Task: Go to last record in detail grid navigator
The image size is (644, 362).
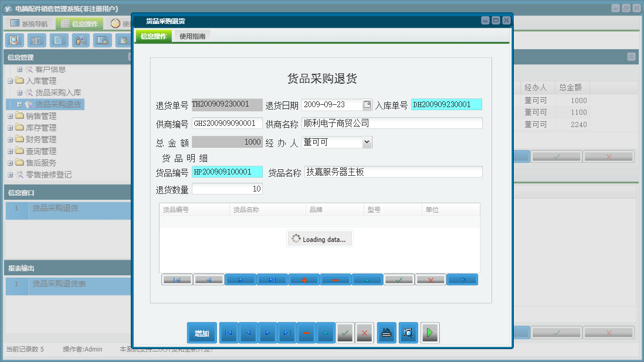Action: [x=272, y=279]
